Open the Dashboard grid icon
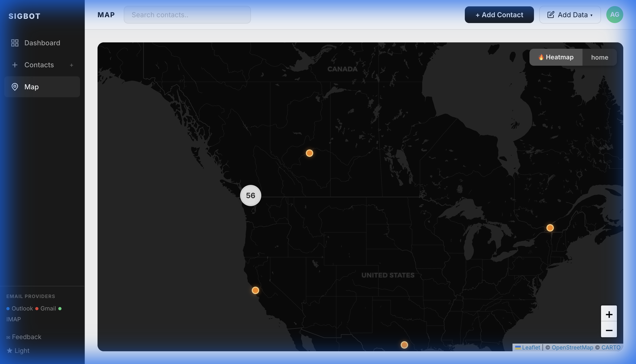Viewport: 636px width, 364px height. click(15, 43)
